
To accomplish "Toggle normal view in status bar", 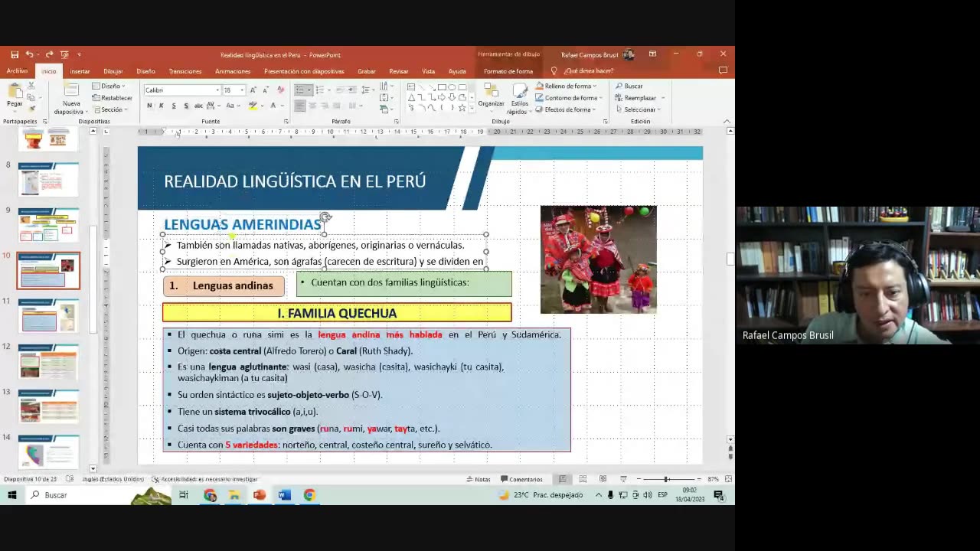I will [563, 479].
